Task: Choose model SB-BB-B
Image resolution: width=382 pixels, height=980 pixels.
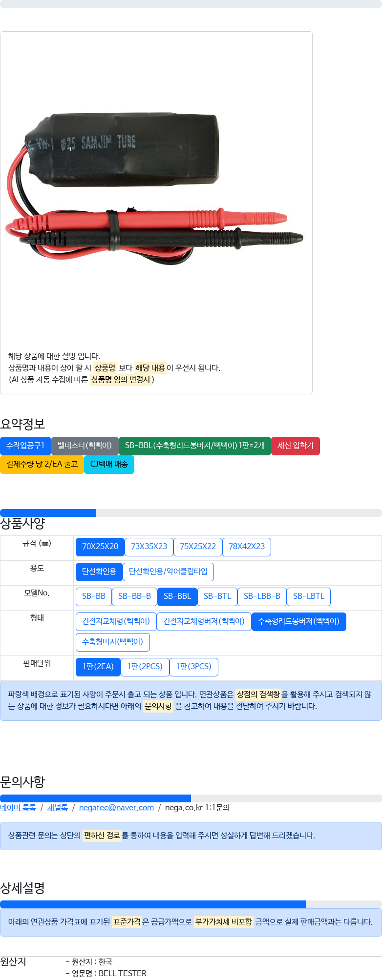Action: click(134, 596)
